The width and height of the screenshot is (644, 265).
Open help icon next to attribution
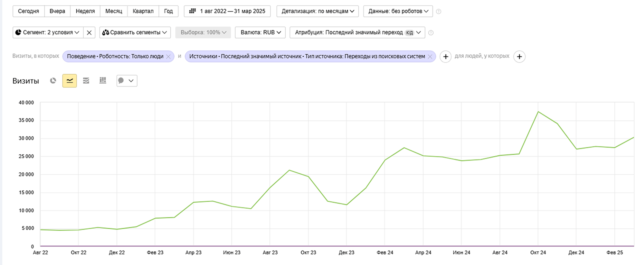click(x=431, y=32)
